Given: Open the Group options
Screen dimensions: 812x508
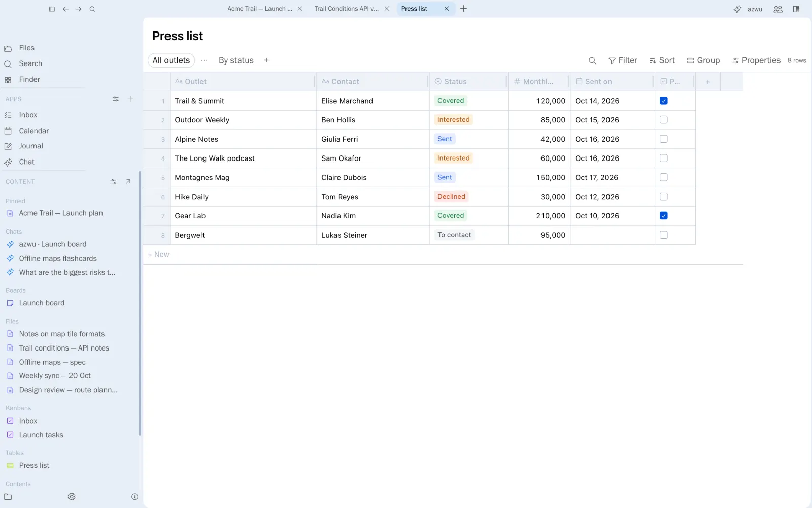Looking at the screenshot, I should (x=703, y=60).
